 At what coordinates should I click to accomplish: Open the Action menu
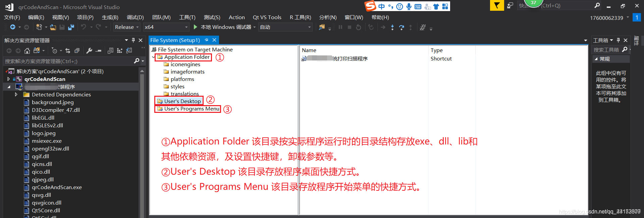pos(236,17)
